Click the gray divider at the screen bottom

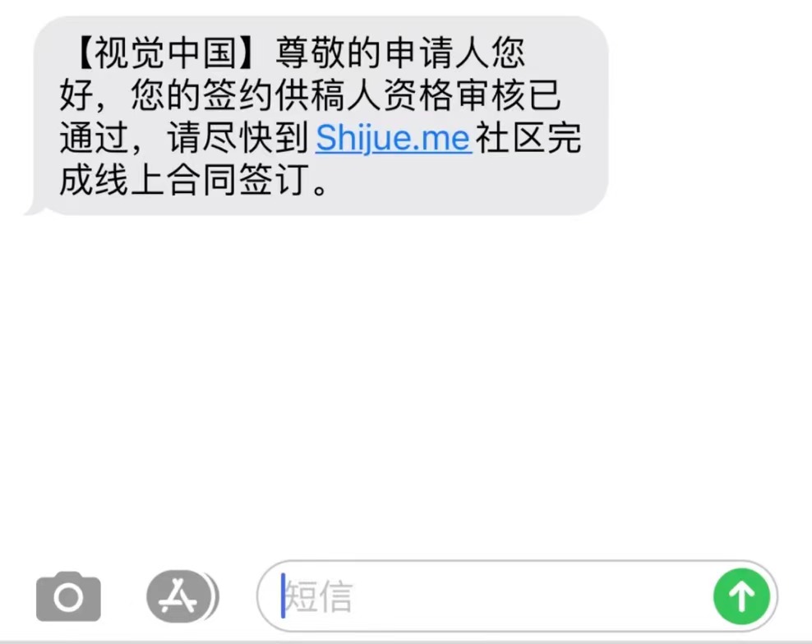pos(406,642)
